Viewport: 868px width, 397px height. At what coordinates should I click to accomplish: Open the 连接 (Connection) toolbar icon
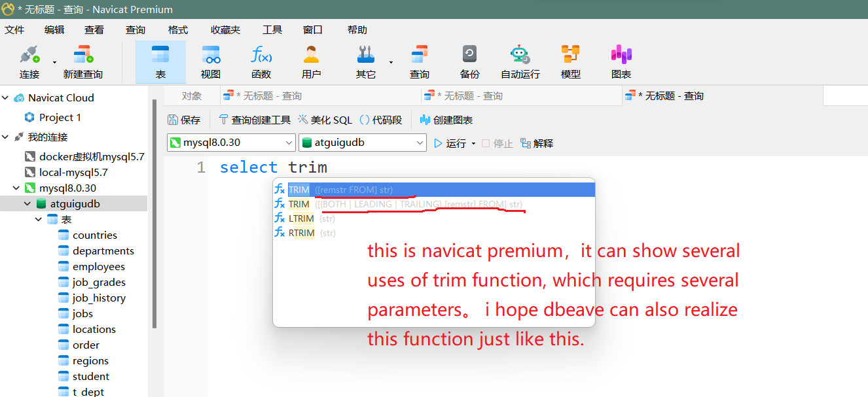[29, 60]
